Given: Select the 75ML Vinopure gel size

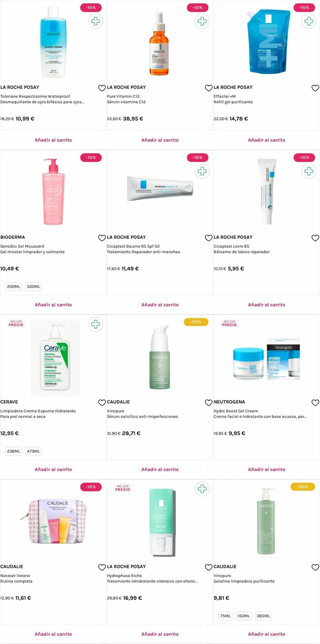Looking at the screenshot, I should 225,616.
